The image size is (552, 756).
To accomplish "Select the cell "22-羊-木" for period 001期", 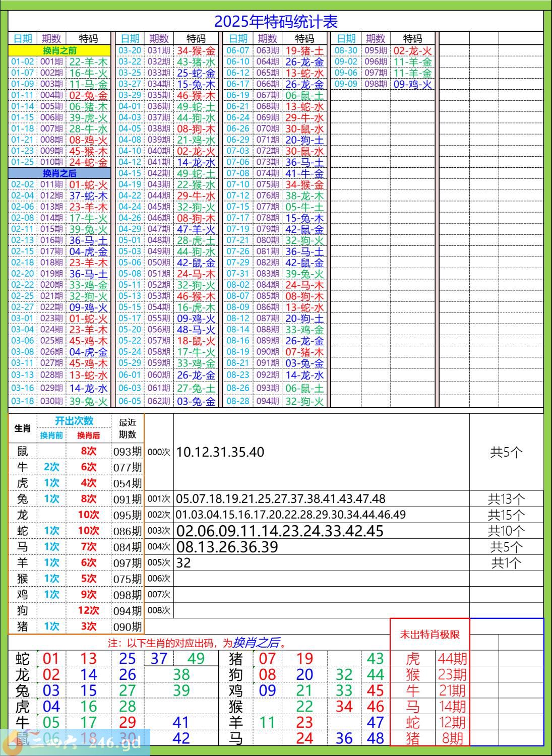I will [88, 61].
